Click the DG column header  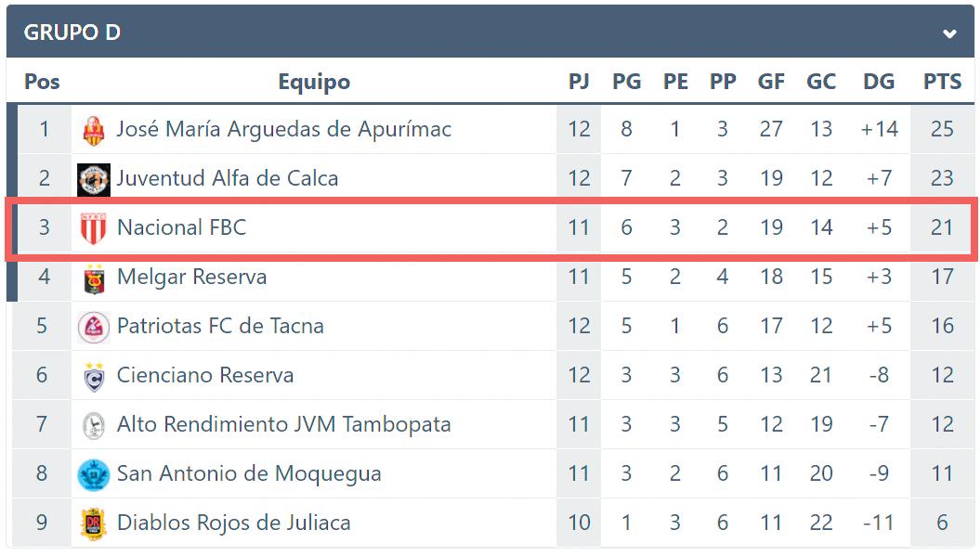point(879,81)
